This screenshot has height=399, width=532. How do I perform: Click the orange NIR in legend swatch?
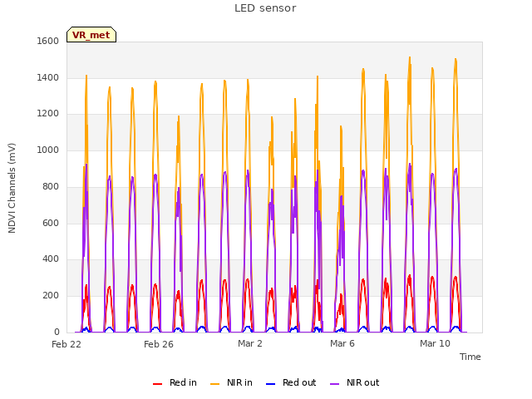click(215, 384)
